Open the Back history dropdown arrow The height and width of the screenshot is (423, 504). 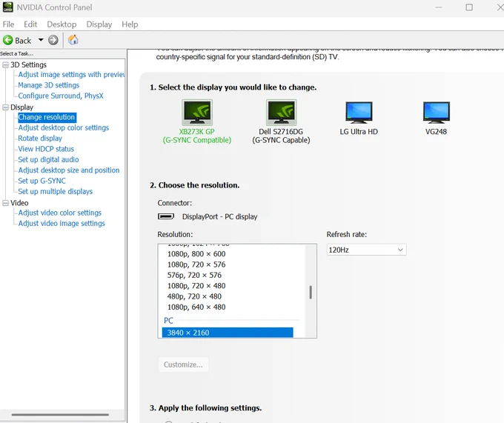click(41, 40)
